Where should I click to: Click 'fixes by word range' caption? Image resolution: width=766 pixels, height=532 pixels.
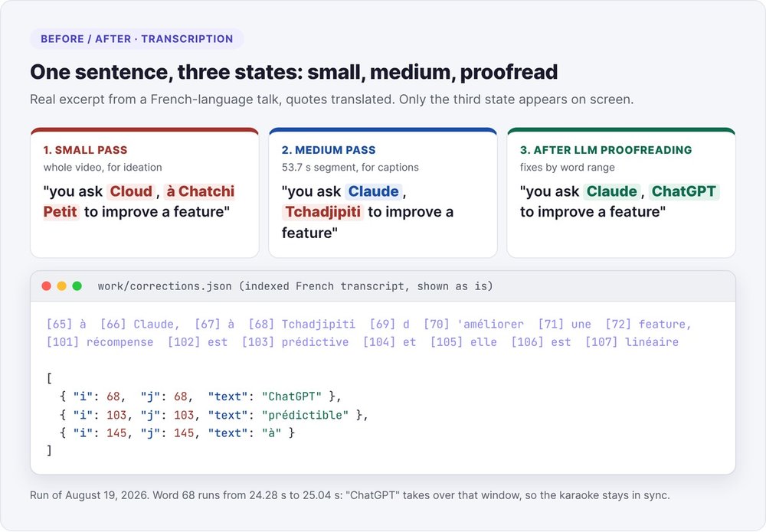pos(567,168)
